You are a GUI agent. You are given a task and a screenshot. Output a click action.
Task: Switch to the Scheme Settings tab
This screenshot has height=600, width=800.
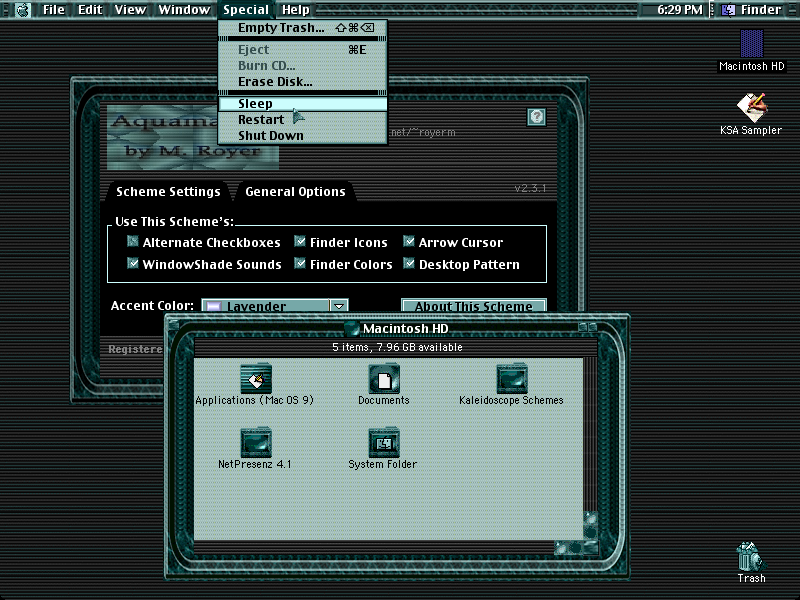click(x=168, y=191)
